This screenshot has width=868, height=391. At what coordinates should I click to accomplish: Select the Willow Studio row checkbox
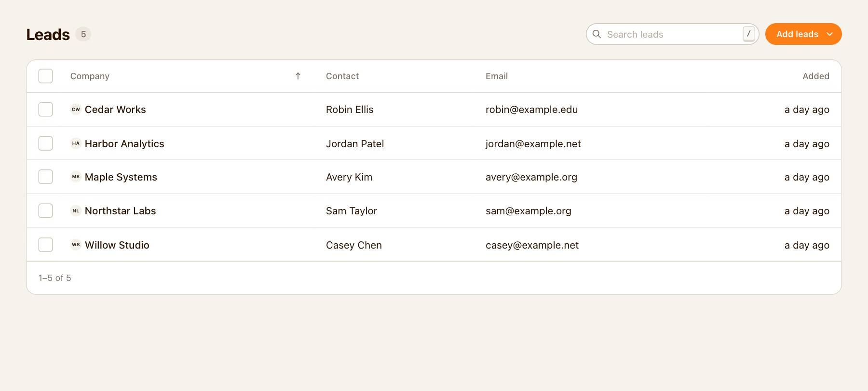coord(46,245)
